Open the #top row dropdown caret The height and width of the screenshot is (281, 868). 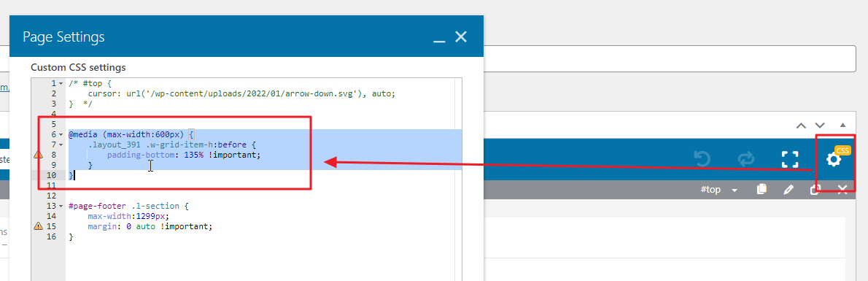click(735, 190)
